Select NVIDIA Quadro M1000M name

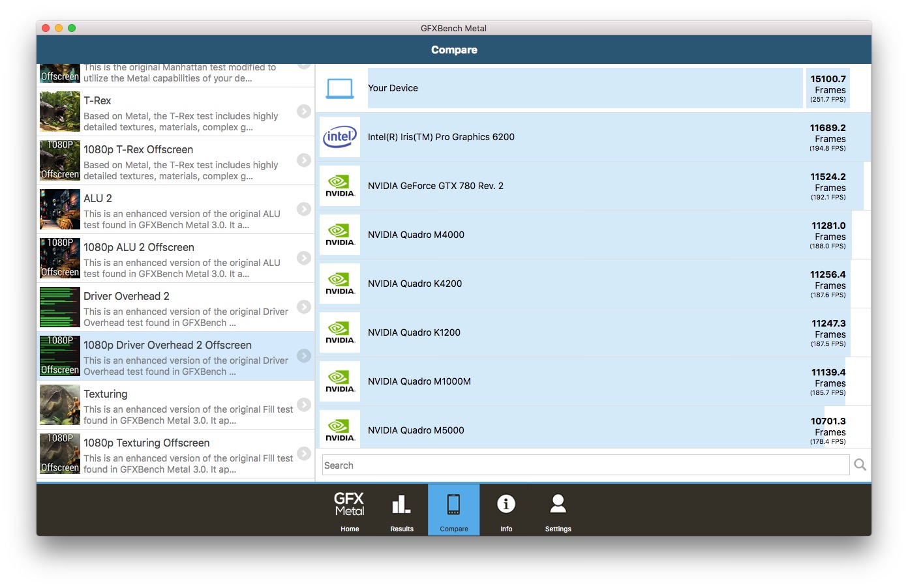(x=419, y=381)
